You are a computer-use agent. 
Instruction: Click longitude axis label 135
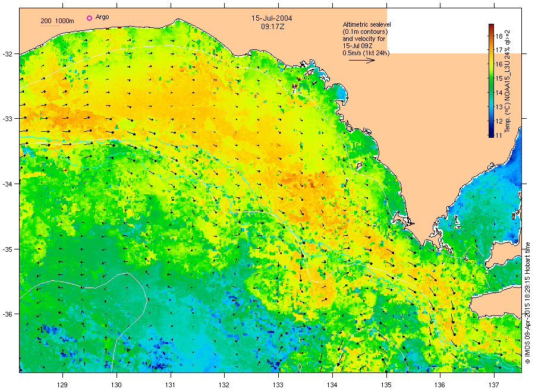(386, 385)
